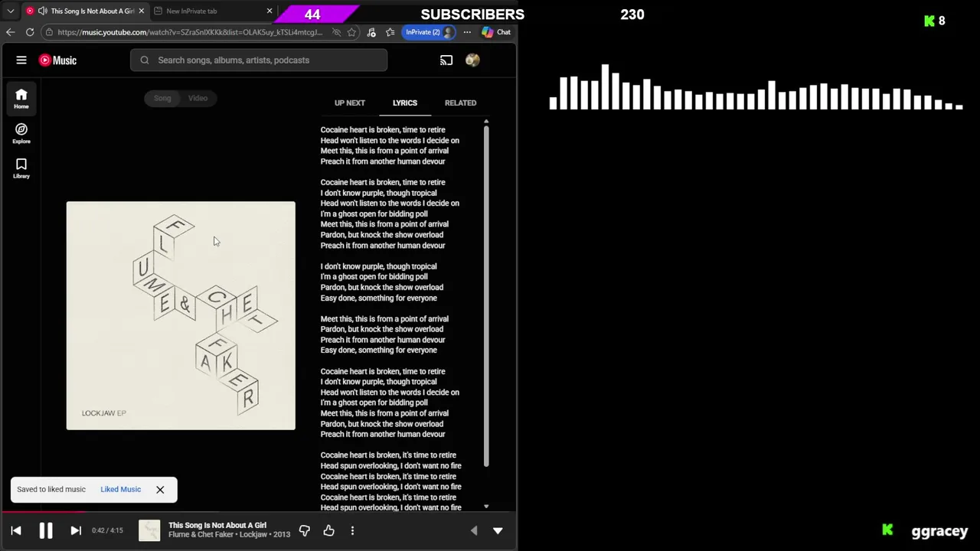The width and height of the screenshot is (980, 551).
Task: Click the small album thumbnail in player bar
Action: point(149,530)
